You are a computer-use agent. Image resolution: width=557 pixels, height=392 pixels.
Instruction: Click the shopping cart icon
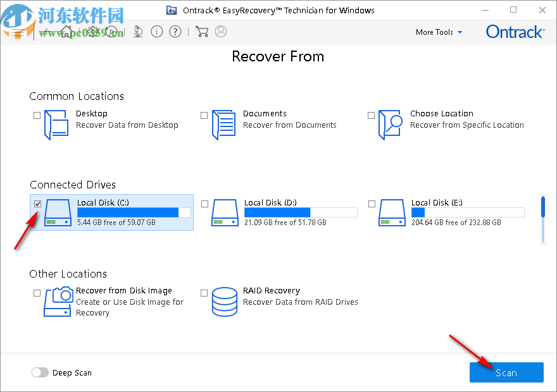click(202, 32)
